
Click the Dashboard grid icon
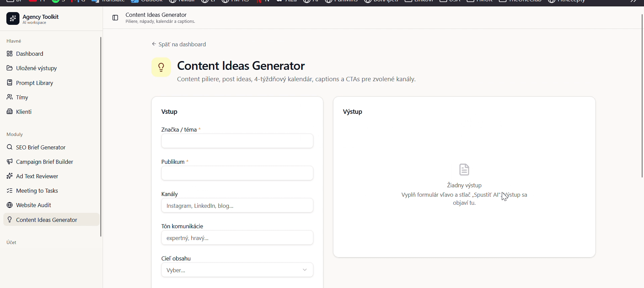tap(10, 54)
